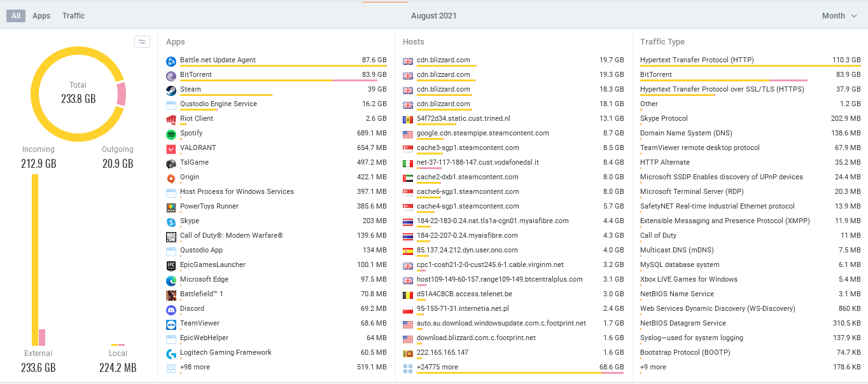This screenshot has width=868, height=384.
Task: Click the PowerToys Runner icon
Action: (x=171, y=207)
